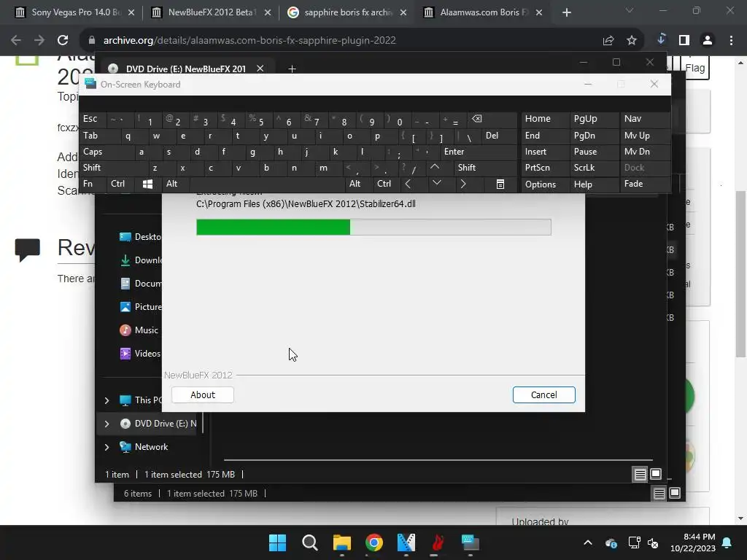Add a new File Explorer tab
The width and height of the screenshot is (747, 560).
pos(292,69)
